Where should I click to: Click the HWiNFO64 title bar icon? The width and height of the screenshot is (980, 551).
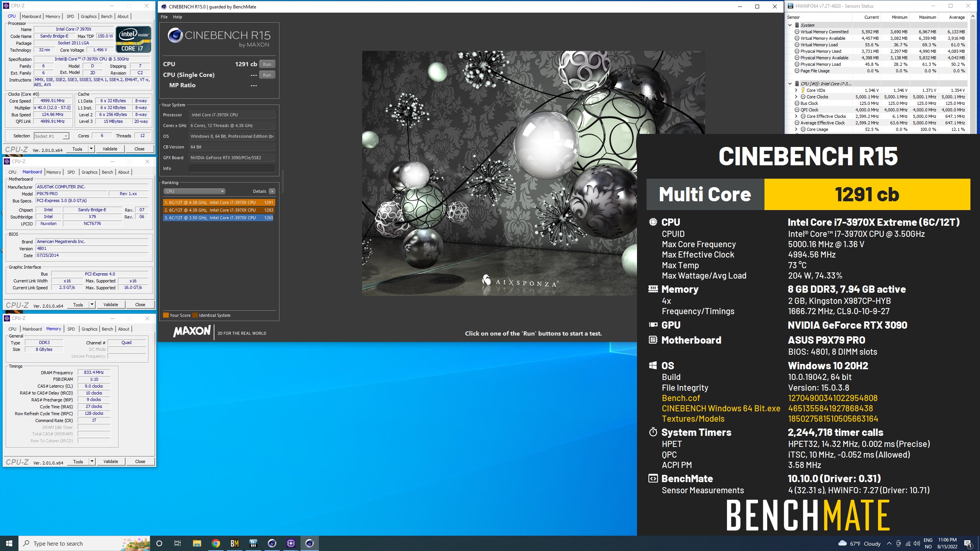point(791,6)
